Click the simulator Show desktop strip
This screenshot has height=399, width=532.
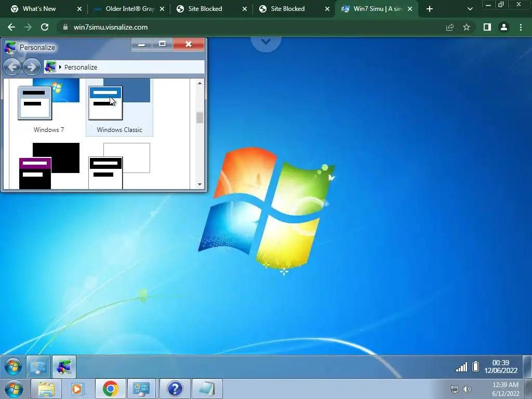527,366
